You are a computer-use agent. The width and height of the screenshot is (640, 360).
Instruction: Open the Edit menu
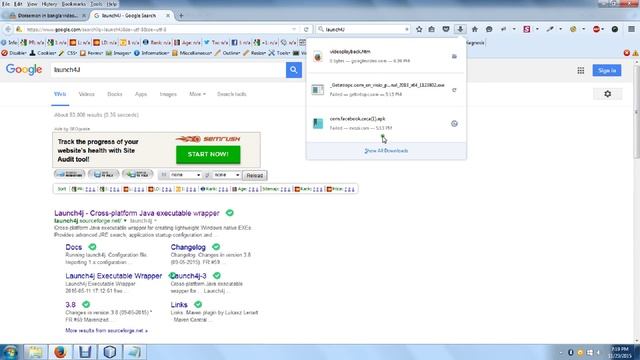point(18,4)
